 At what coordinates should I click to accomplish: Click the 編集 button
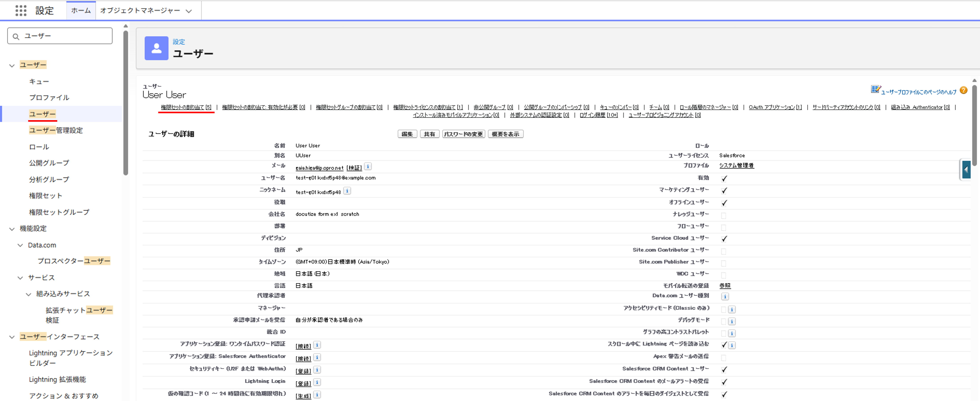pos(407,134)
